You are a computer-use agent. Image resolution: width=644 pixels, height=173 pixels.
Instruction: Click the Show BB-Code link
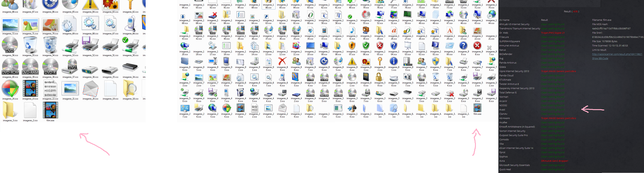tap(600, 58)
